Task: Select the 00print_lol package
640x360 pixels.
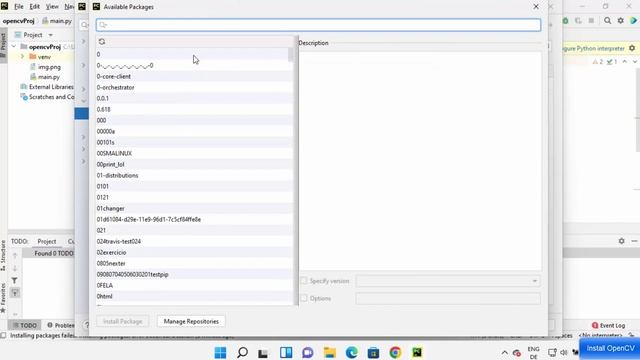Action: (x=194, y=164)
